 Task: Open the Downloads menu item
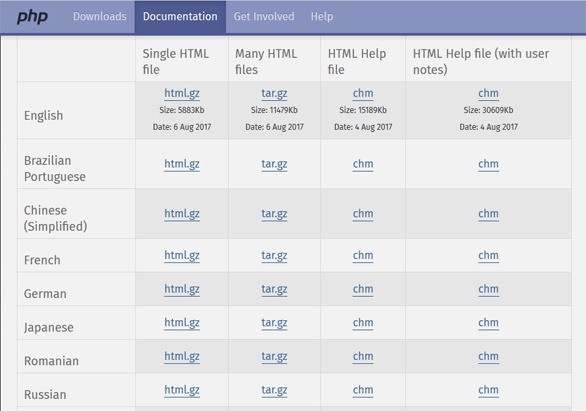(100, 16)
